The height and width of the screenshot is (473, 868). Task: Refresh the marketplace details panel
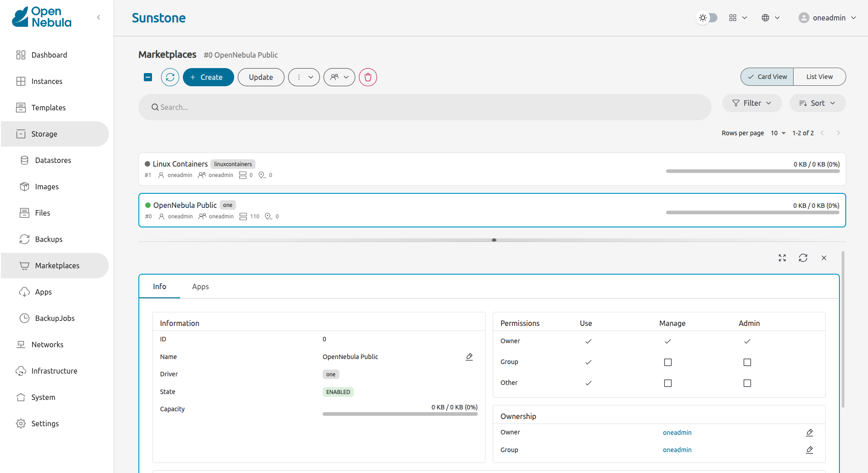[x=803, y=258]
